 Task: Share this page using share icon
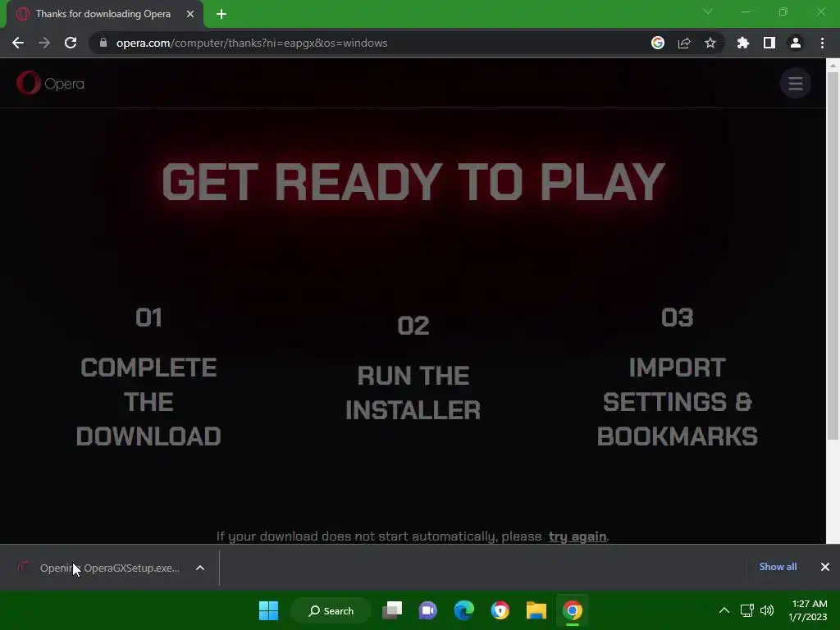click(x=684, y=43)
